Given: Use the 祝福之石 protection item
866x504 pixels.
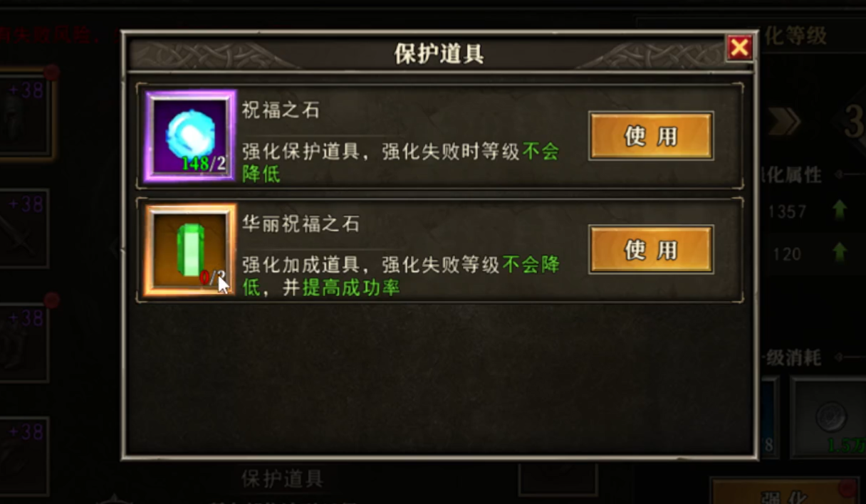Looking at the screenshot, I should point(651,136).
